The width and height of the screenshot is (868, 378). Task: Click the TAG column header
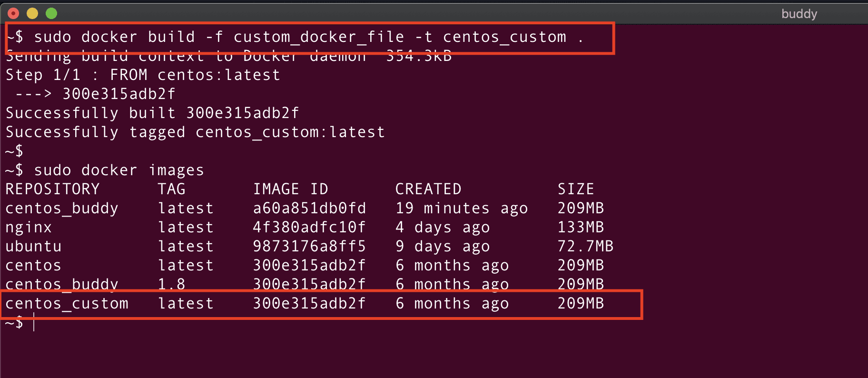(172, 189)
